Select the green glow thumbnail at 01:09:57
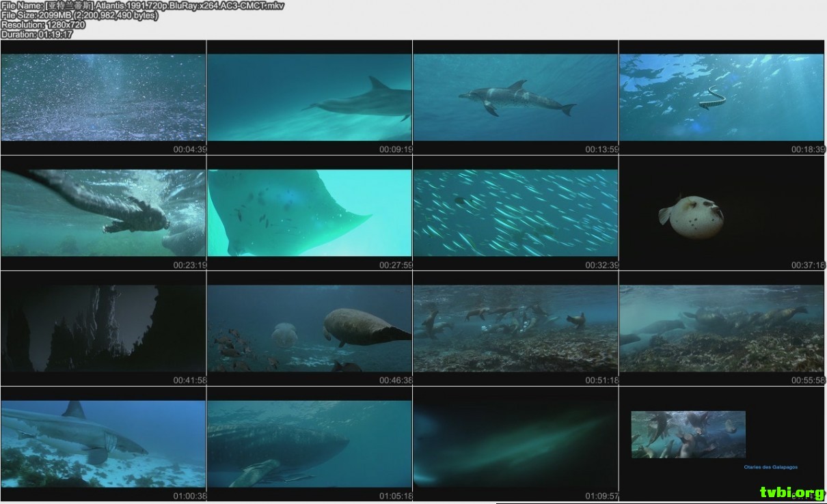The image size is (827, 504). (516, 444)
